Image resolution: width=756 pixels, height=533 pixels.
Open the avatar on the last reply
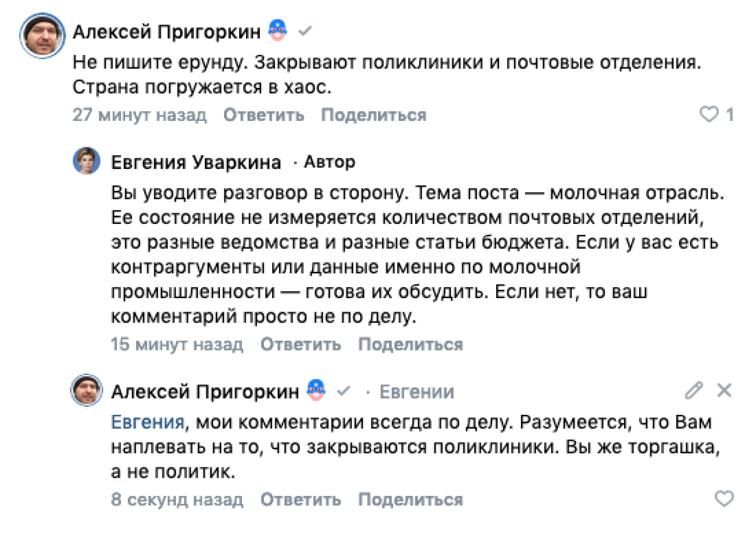87,390
